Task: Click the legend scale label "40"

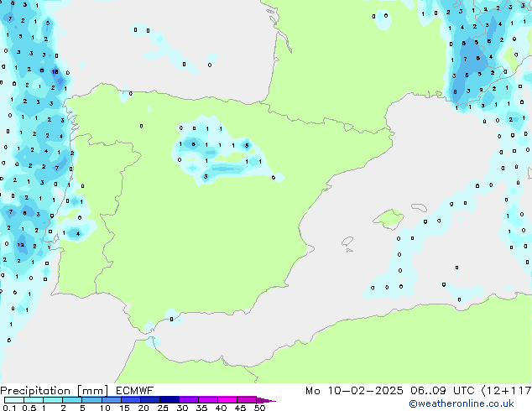Action: coord(221,408)
